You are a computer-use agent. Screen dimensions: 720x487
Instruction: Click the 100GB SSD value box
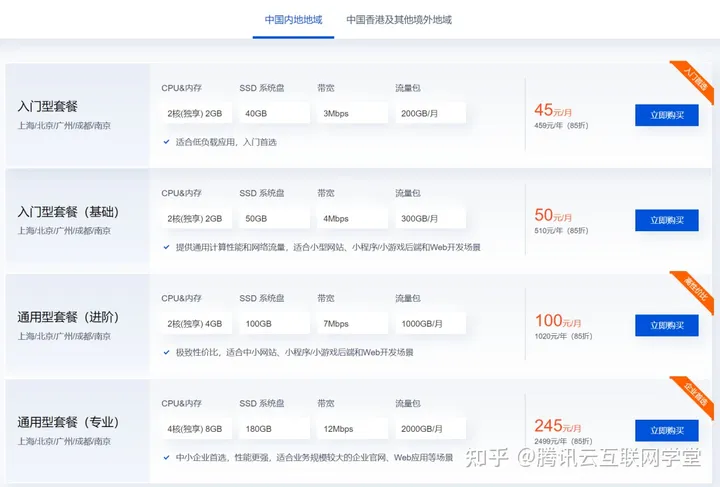[274, 324]
